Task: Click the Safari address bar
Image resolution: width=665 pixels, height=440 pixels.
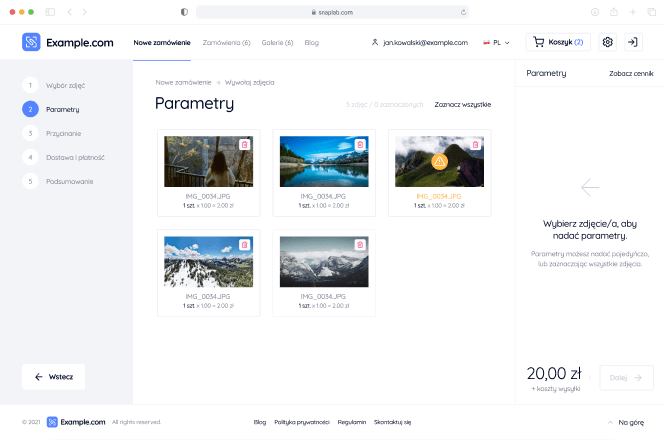Action: pyautogui.click(x=332, y=11)
